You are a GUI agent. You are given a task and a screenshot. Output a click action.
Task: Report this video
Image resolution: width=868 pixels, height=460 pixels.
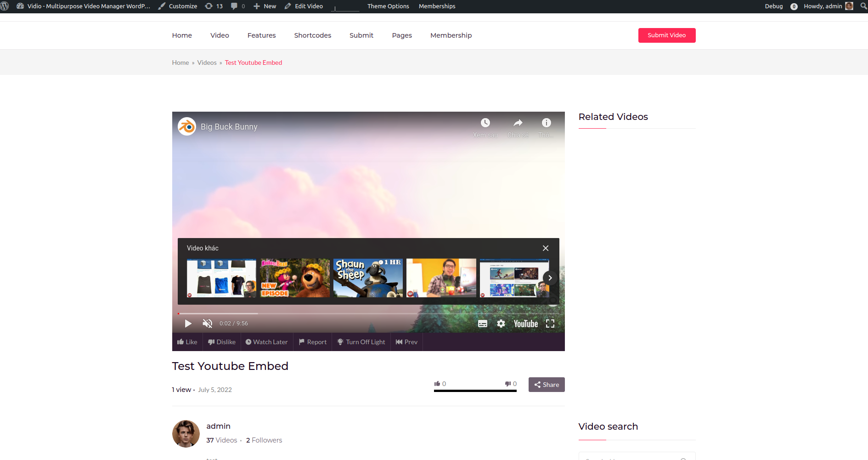[312, 342]
